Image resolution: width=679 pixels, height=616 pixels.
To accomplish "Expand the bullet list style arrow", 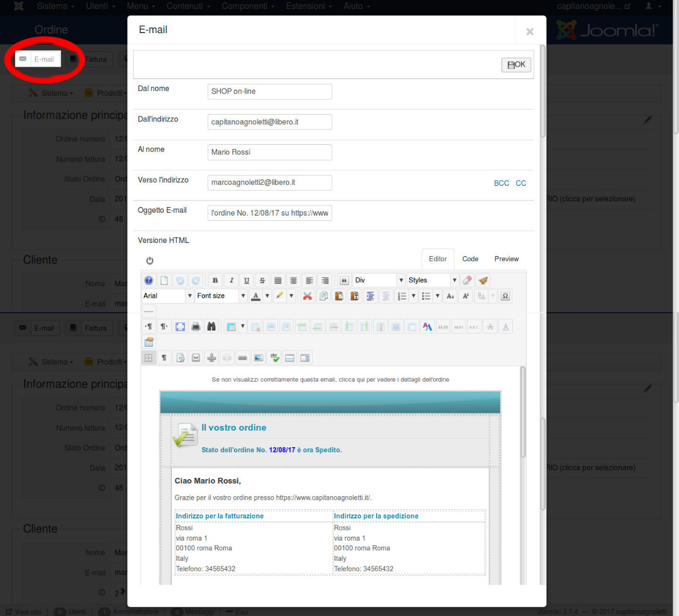I will coord(438,296).
